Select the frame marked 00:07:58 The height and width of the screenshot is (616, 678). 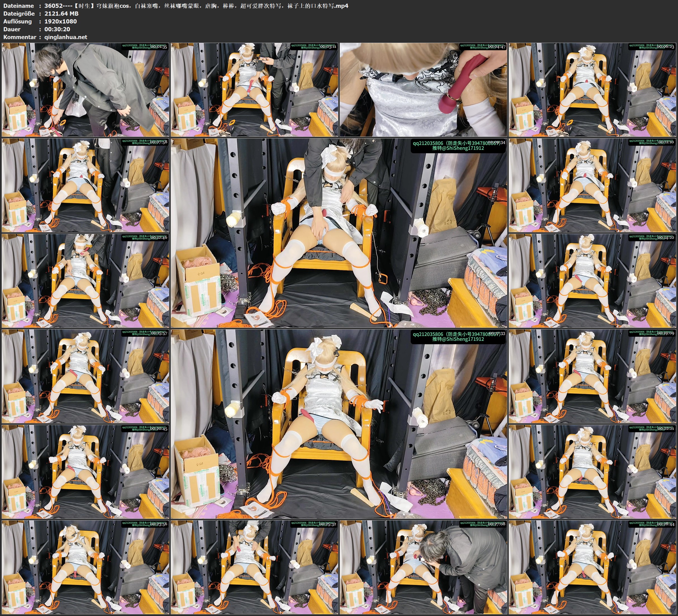click(85, 185)
